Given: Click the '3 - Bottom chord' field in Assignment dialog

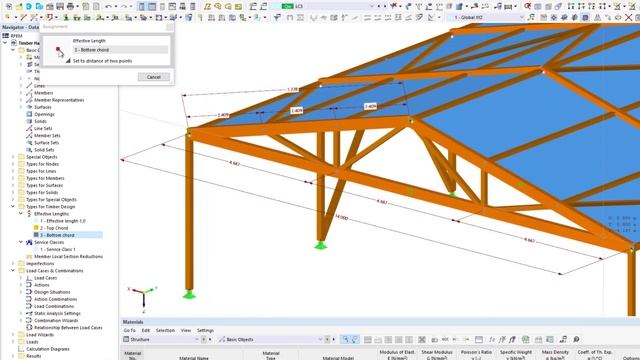Looking at the screenshot, I should click(x=120, y=50).
